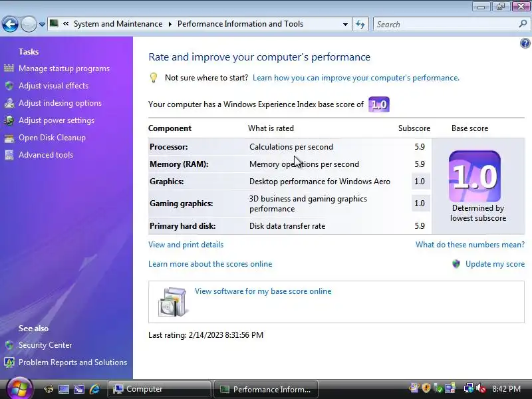Open Problem Reports and Solutions link

click(72, 362)
